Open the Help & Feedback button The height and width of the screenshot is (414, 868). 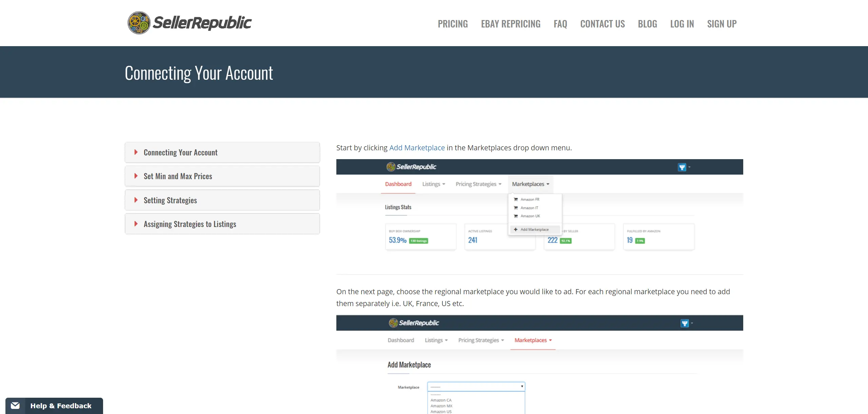coord(60,406)
